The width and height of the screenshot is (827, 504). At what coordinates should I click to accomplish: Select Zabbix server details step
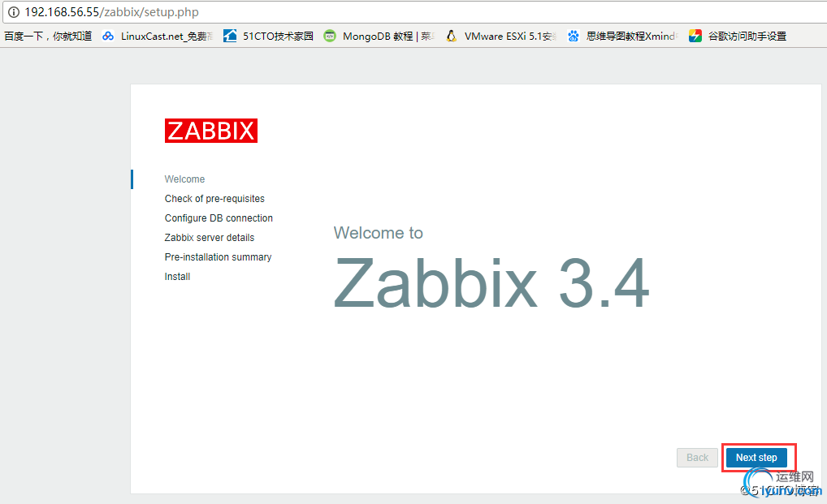click(210, 238)
